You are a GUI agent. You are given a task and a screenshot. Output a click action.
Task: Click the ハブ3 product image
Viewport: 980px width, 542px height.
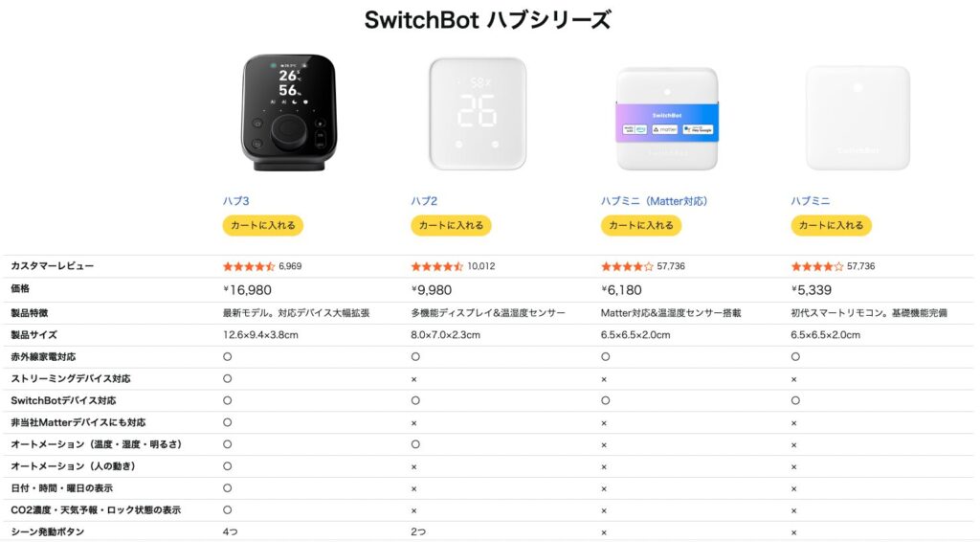(287, 112)
